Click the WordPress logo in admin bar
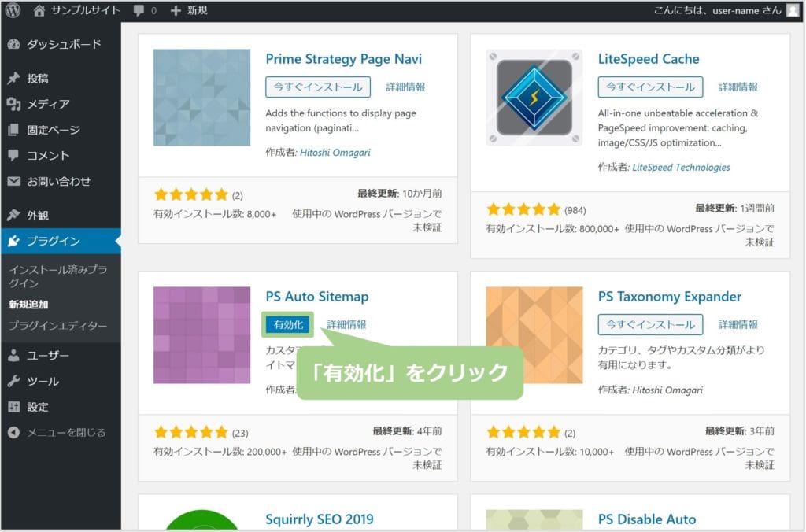This screenshot has width=806, height=532. (x=13, y=10)
